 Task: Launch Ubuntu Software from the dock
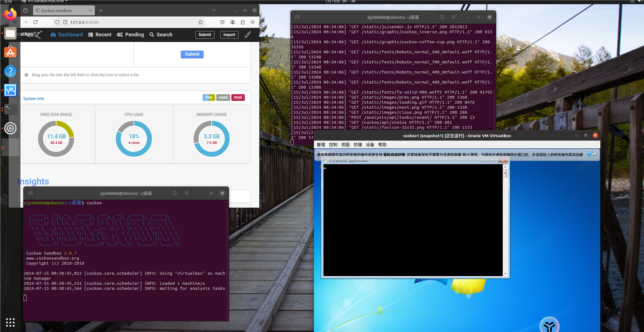click(10, 52)
